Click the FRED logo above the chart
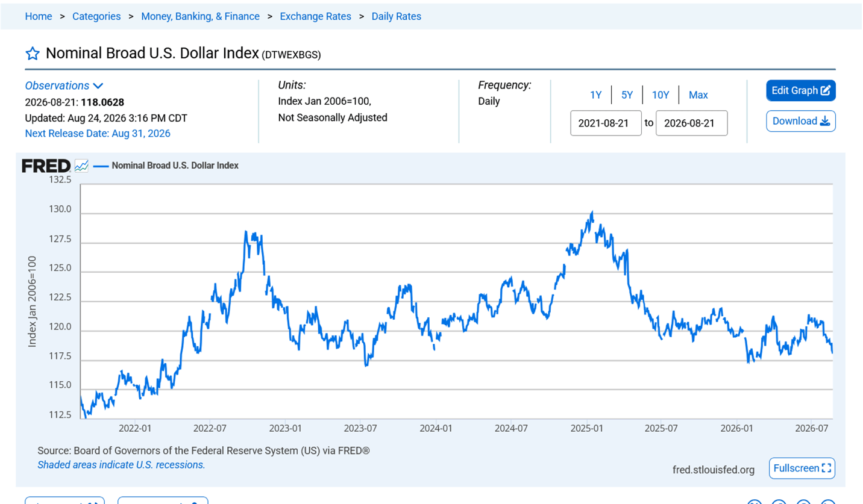This screenshot has height=504, width=863. (x=46, y=166)
